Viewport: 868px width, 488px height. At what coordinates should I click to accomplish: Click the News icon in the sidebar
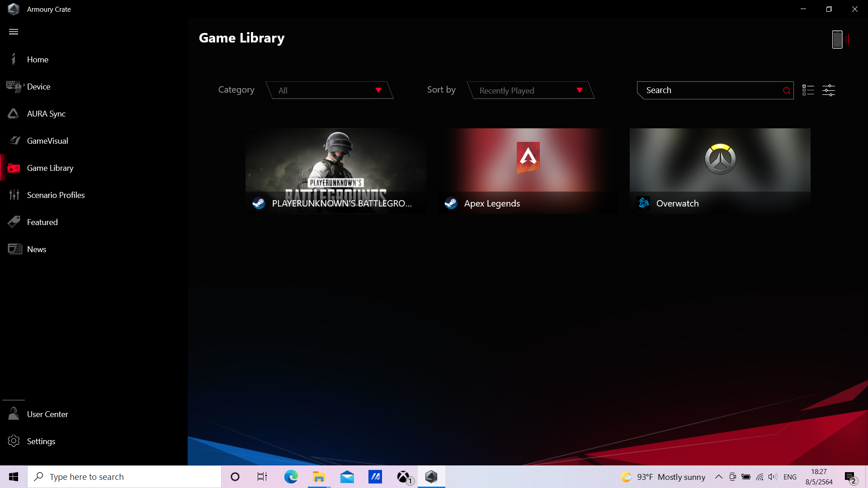(14, 249)
